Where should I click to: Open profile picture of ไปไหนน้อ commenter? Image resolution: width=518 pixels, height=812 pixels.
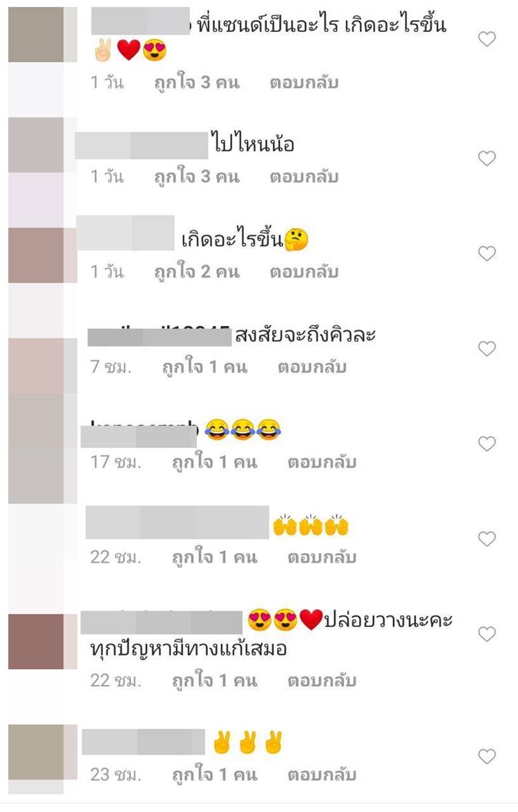pos(36,145)
